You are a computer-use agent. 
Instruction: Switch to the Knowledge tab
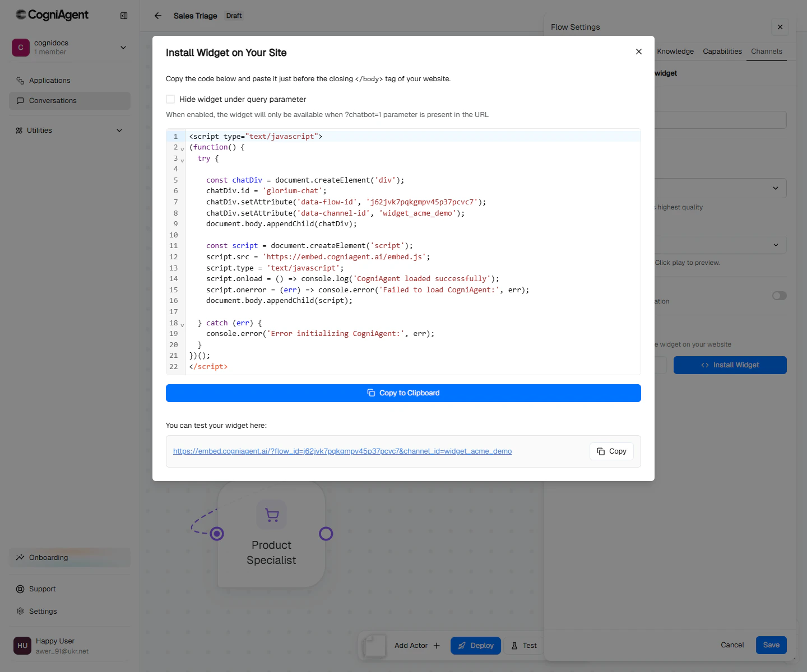click(x=675, y=52)
